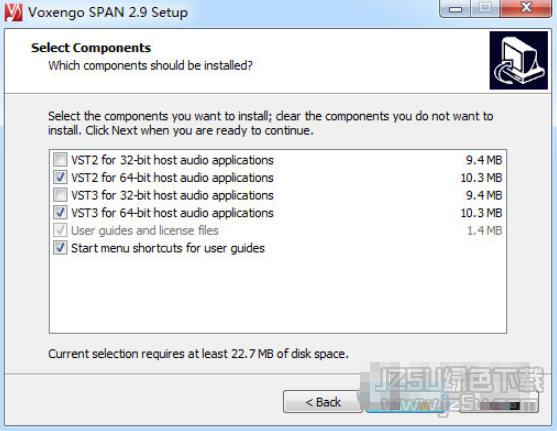Screen dimensions: 557x431
Task: Click empty area inside components list box
Action: [x=278, y=295]
